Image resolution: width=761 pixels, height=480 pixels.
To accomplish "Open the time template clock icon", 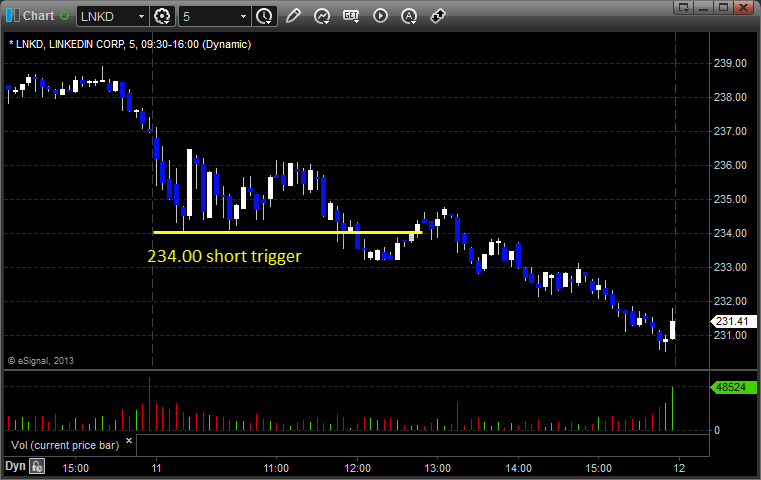I will click(x=265, y=16).
